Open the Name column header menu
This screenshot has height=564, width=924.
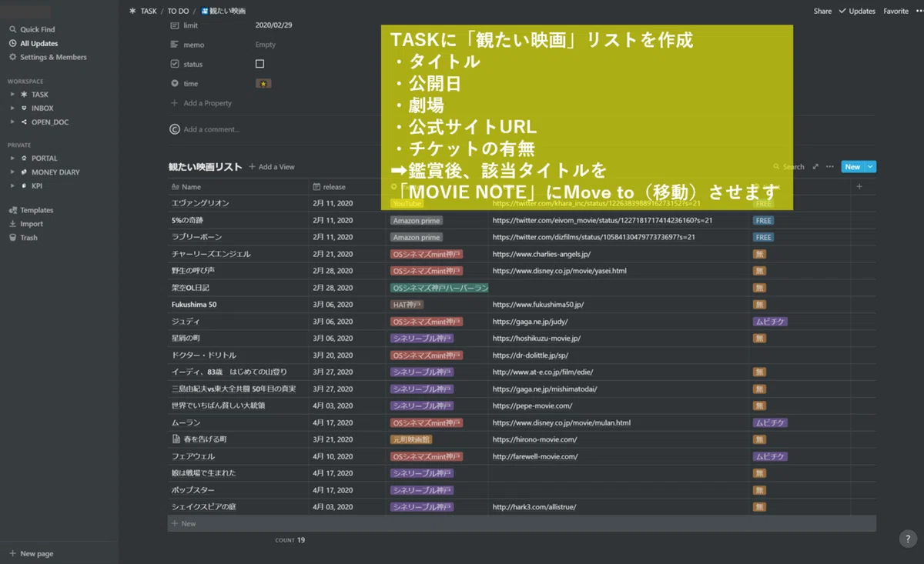239,187
